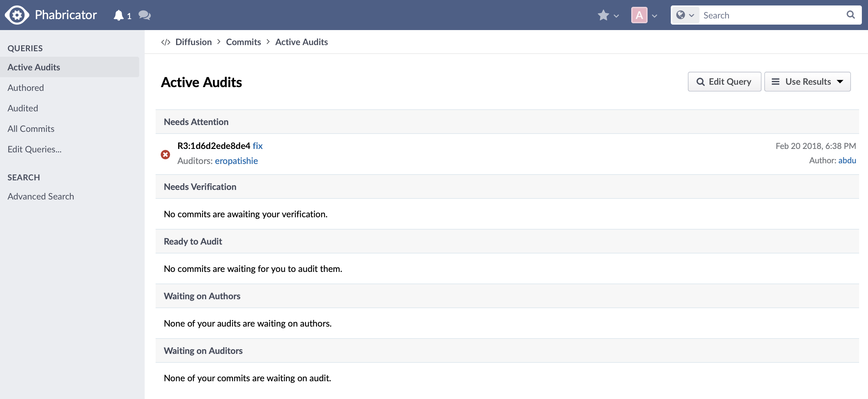This screenshot has height=399, width=868.
Task: Click the Phabricator logo icon
Action: tap(17, 15)
